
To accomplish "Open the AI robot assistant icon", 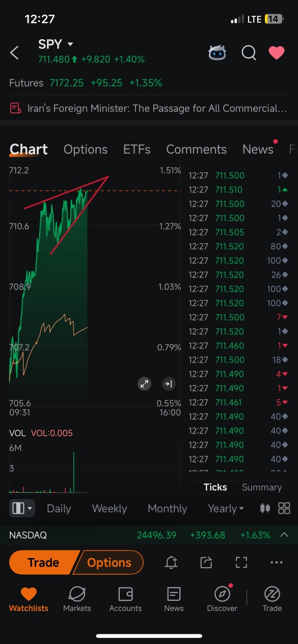I will coord(218,52).
